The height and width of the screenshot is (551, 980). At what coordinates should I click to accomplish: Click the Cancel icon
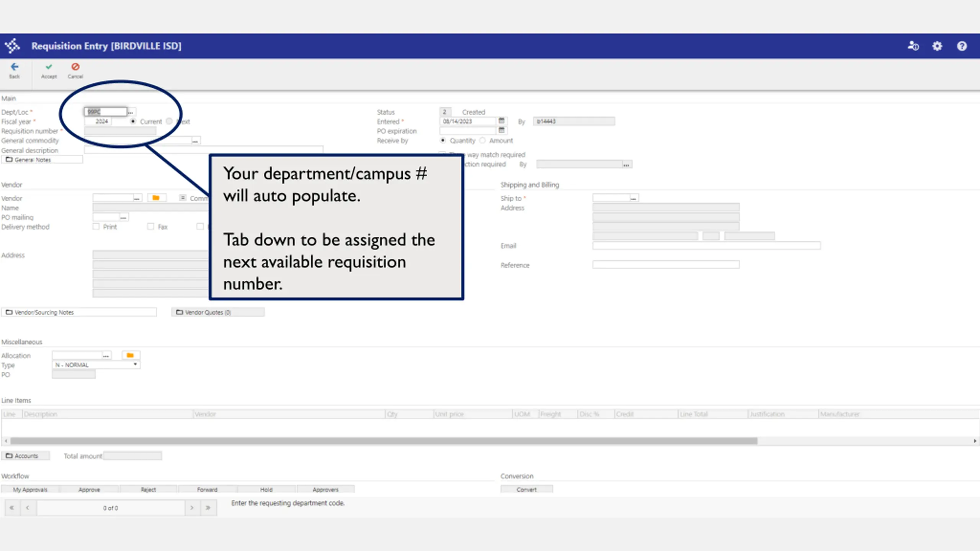click(x=75, y=67)
